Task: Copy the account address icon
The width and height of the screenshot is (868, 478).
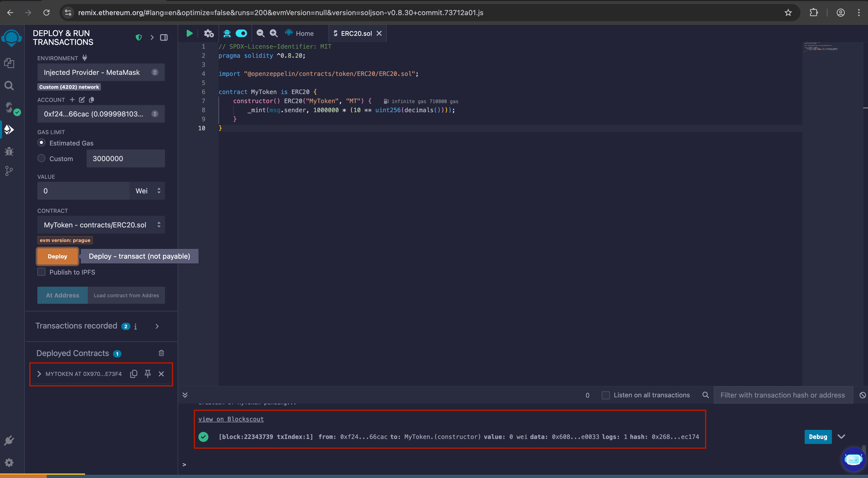Action: click(91, 100)
